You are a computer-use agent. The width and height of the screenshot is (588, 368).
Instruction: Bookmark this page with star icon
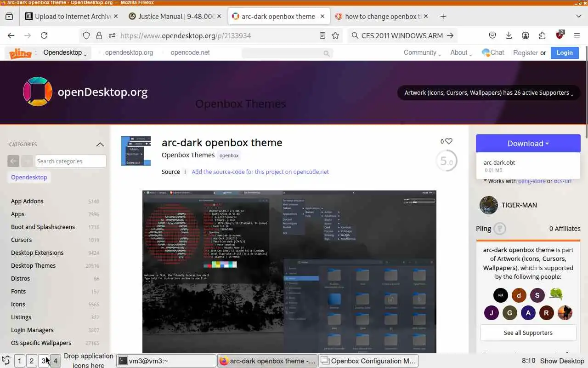335,35
